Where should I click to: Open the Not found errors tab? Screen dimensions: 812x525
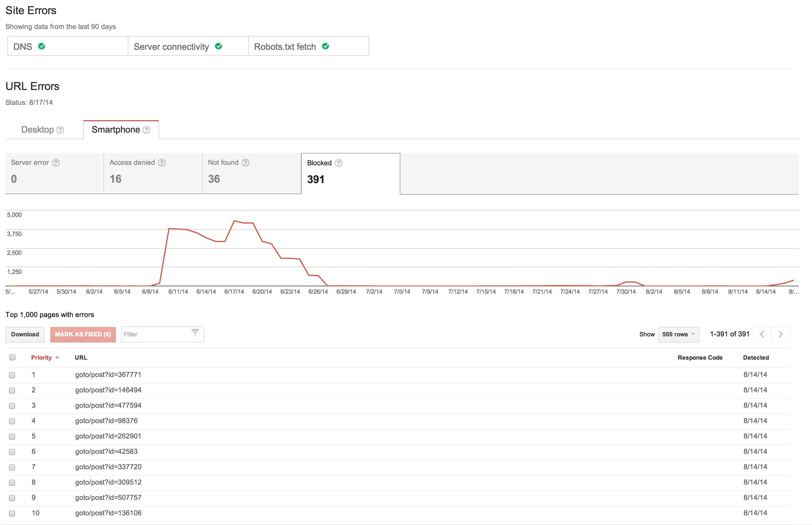click(251, 173)
